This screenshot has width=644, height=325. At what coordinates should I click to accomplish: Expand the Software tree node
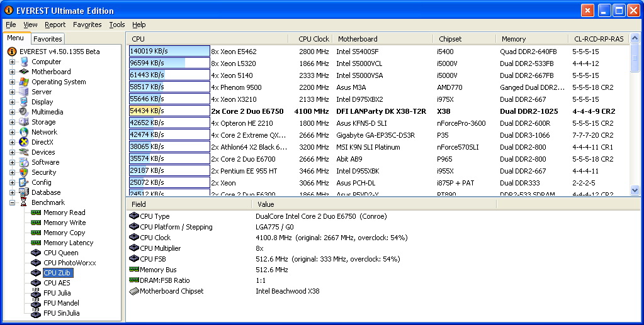pos(13,162)
